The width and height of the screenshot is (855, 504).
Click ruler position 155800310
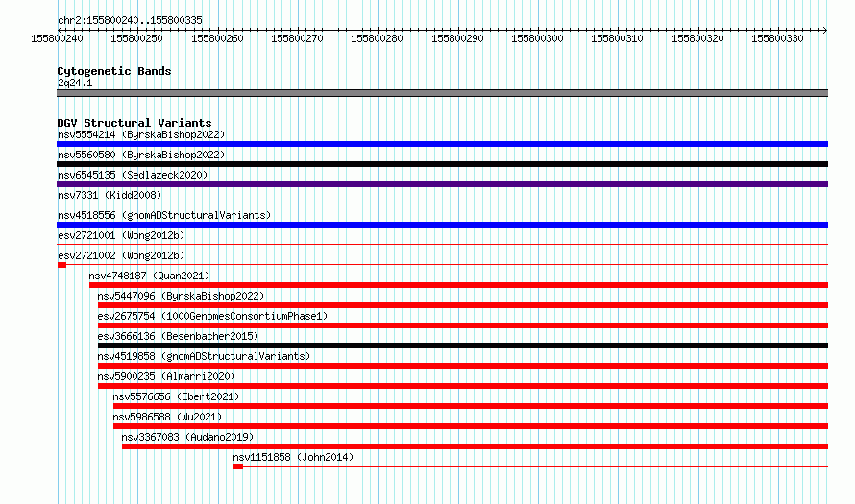pos(618,38)
